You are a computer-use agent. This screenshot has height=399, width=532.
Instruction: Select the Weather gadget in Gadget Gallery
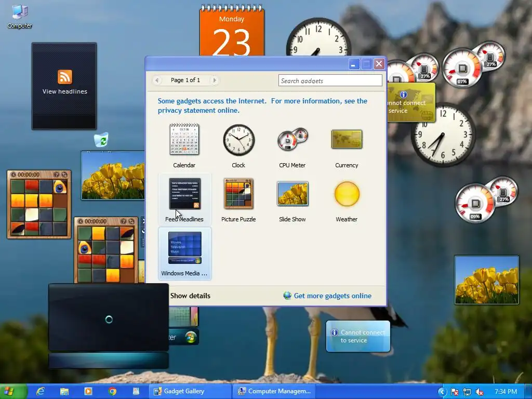(x=347, y=199)
